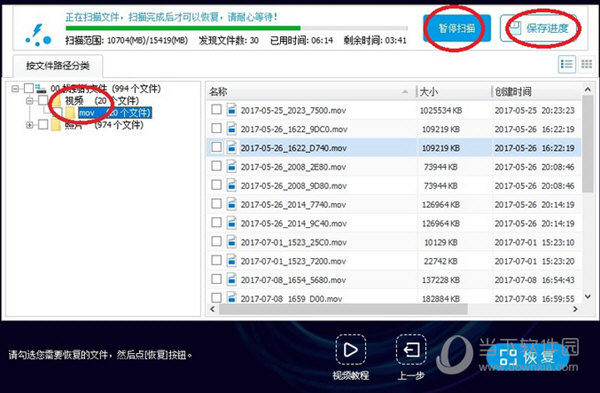Viewport: 600px width, 393px height.
Task: Tick the mov folder checkbox
Action: 57,113
